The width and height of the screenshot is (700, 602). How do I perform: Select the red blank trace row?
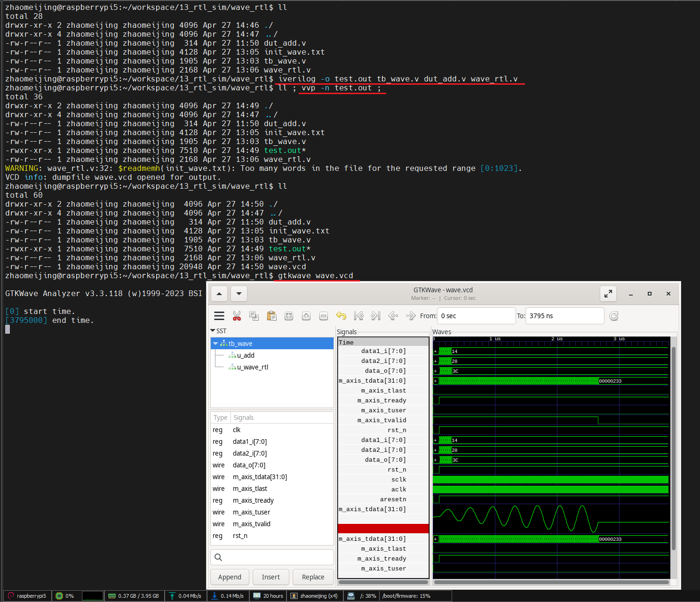point(383,529)
